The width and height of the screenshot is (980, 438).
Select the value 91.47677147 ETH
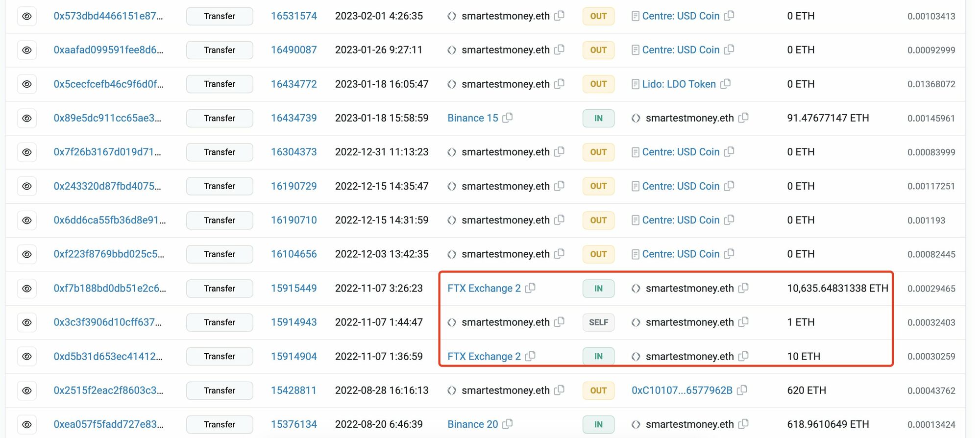(x=828, y=118)
